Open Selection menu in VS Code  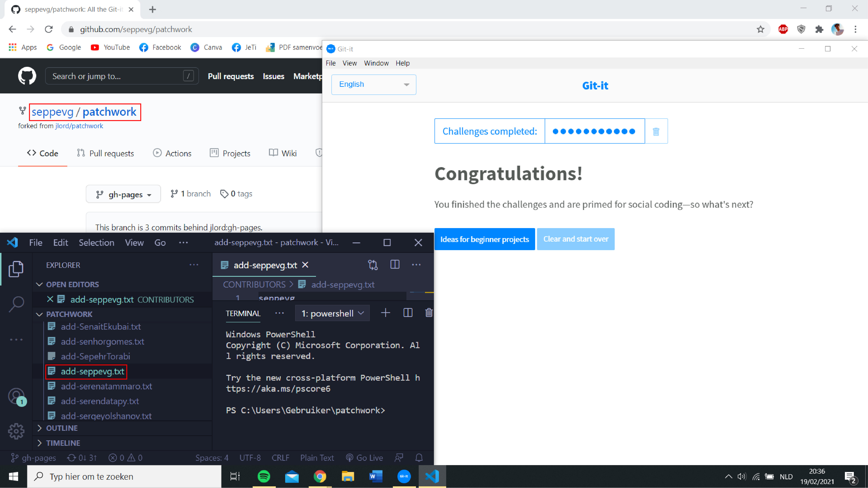click(x=96, y=243)
